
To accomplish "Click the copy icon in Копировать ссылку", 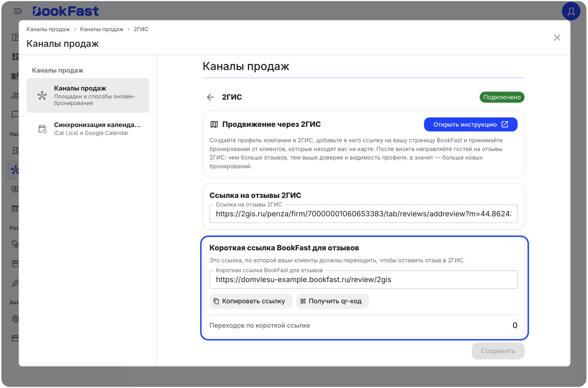I will 216,301.
